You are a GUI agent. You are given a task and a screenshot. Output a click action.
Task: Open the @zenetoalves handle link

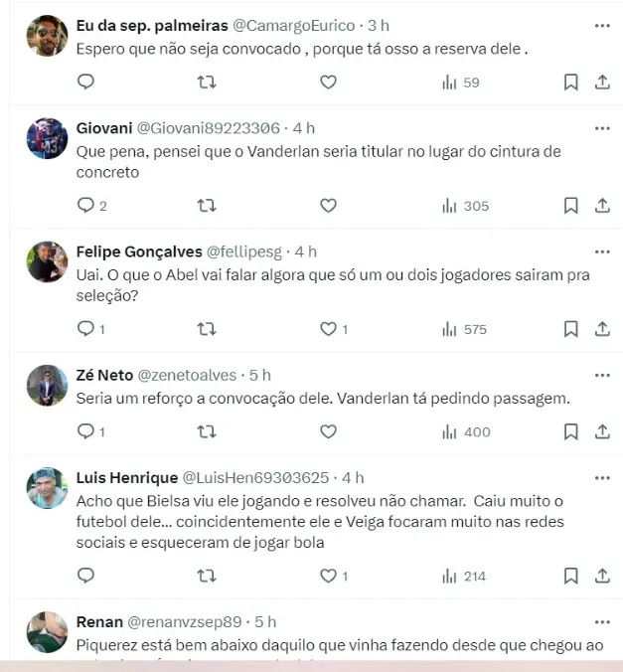point(187,375)
